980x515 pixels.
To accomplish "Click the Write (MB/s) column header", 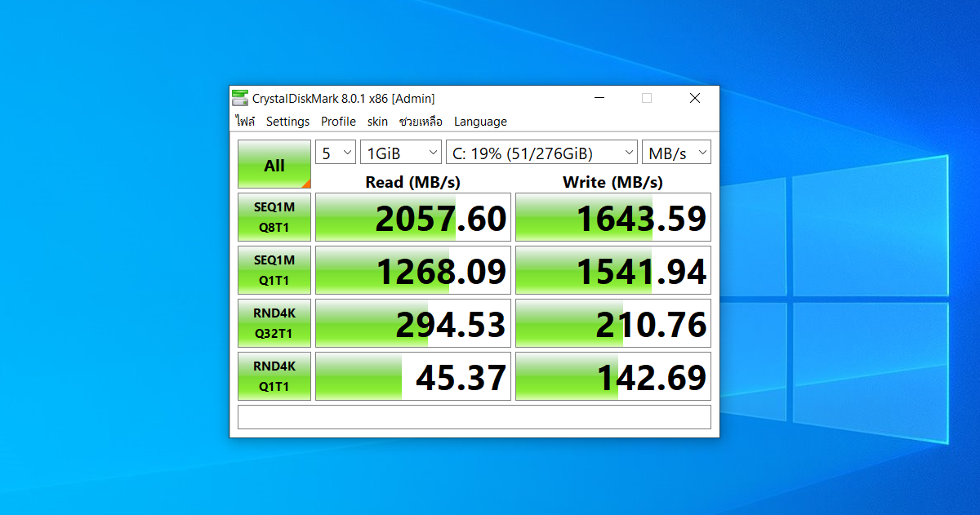I will click(613, 182).
